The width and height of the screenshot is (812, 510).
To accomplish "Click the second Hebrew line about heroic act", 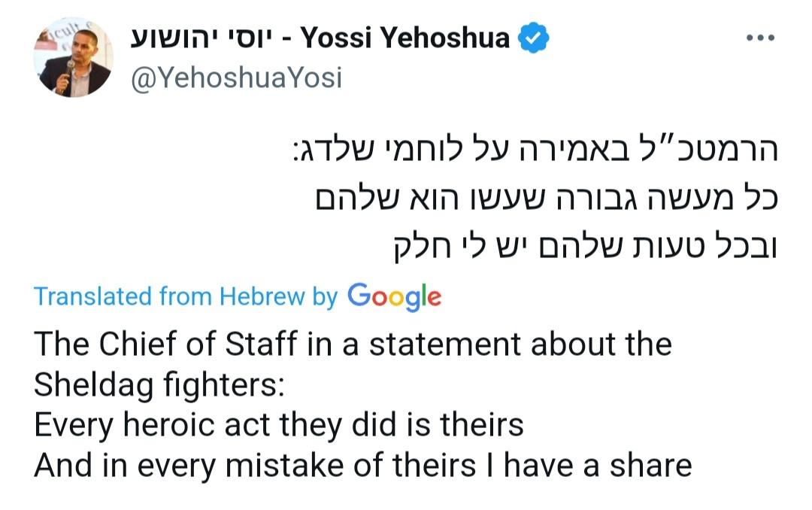I will [547, 198].
